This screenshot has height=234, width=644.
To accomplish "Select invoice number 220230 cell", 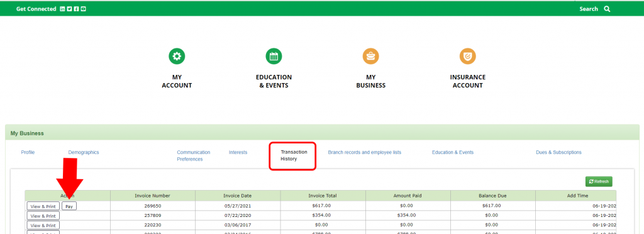I will tap(152, 225).
